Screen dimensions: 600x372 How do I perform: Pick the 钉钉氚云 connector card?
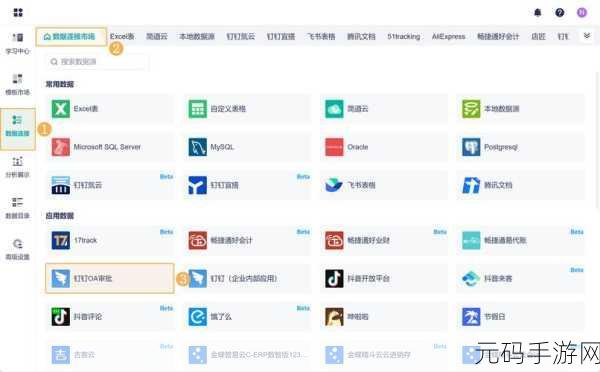click(x=110, y=185)
